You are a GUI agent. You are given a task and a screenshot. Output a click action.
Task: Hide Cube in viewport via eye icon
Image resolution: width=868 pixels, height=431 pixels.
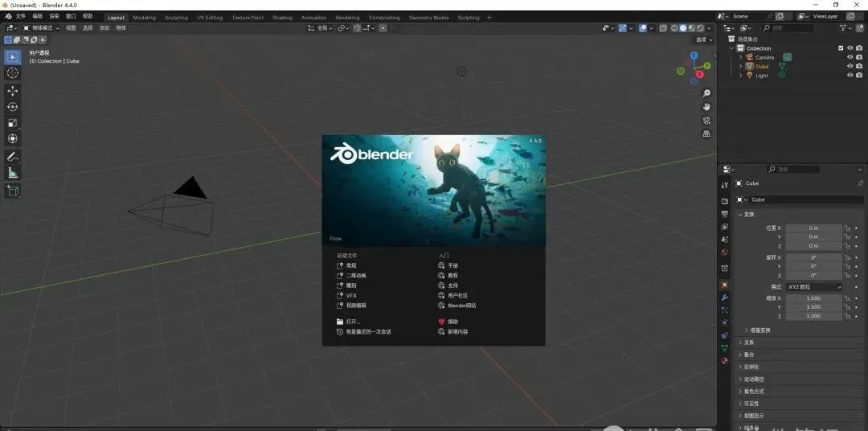click(850, 66)
